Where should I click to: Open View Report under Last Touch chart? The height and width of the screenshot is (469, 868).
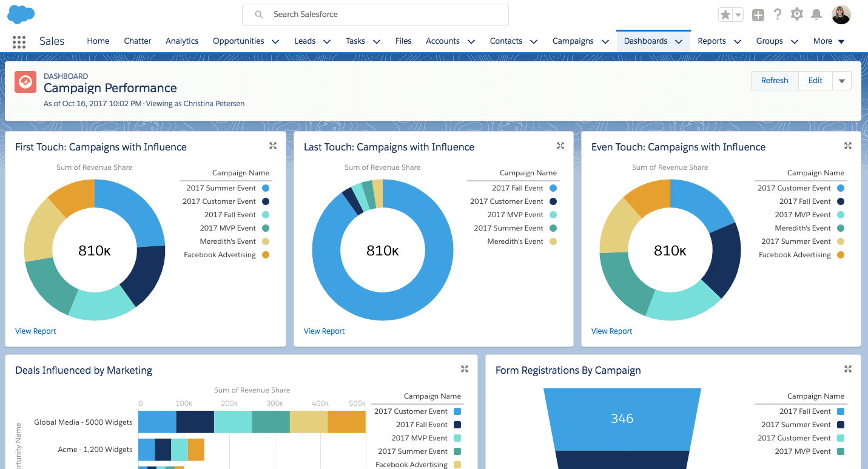coord(324,331)
